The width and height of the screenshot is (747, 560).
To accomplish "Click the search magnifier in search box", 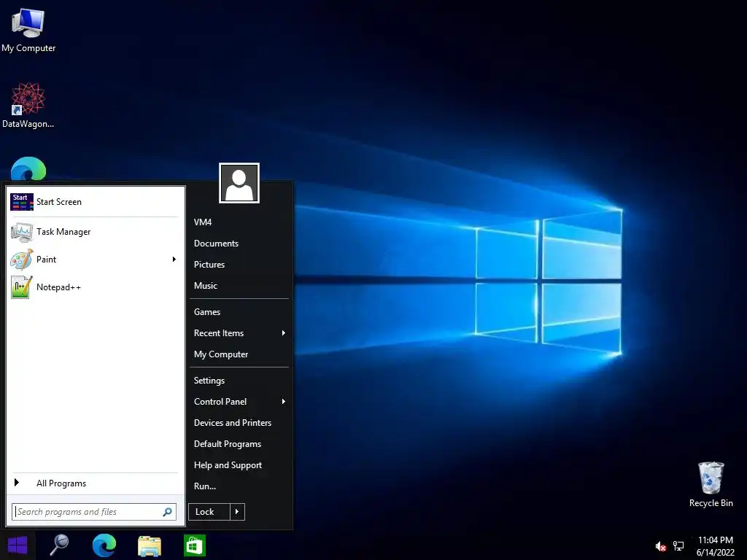I will click(167, 512).
